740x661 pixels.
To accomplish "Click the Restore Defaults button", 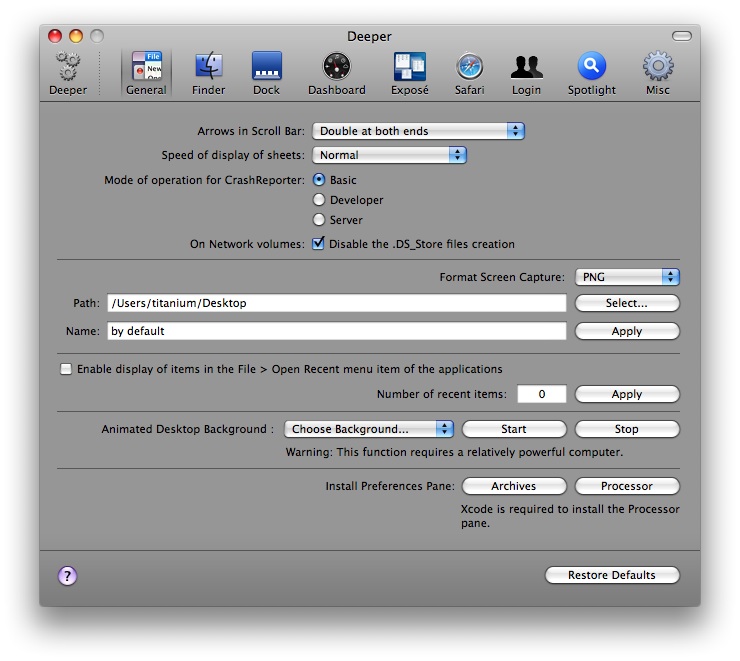I will [612, 575].
